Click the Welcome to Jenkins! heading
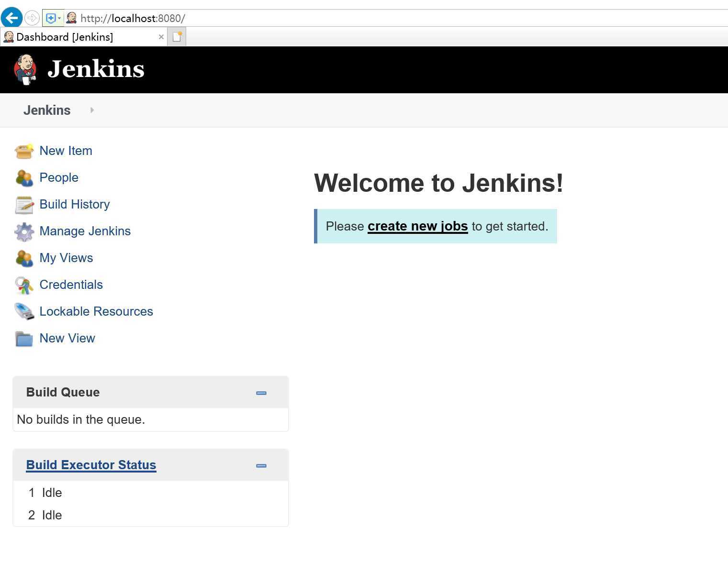This screenshot has width=728, height=583. tap(438, 183)
